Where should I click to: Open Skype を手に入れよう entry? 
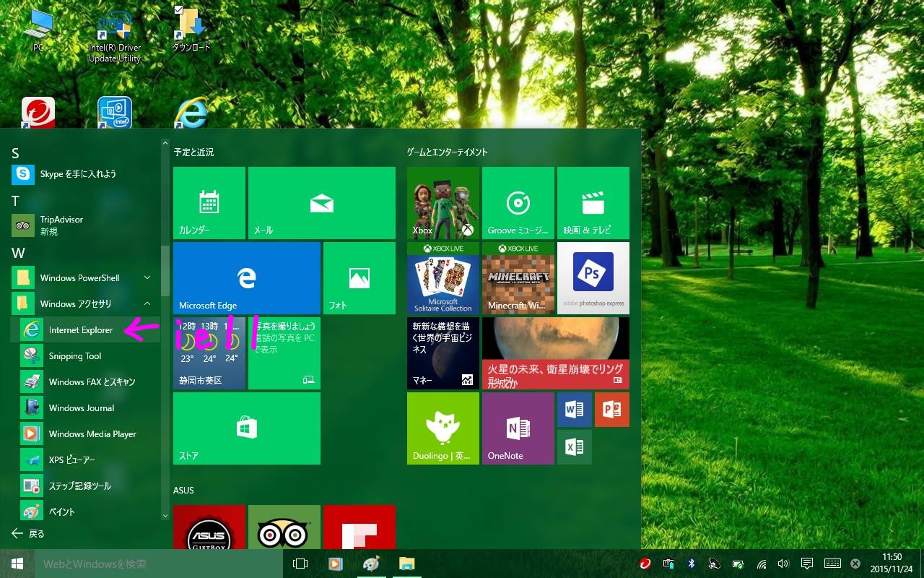(85, 174)
